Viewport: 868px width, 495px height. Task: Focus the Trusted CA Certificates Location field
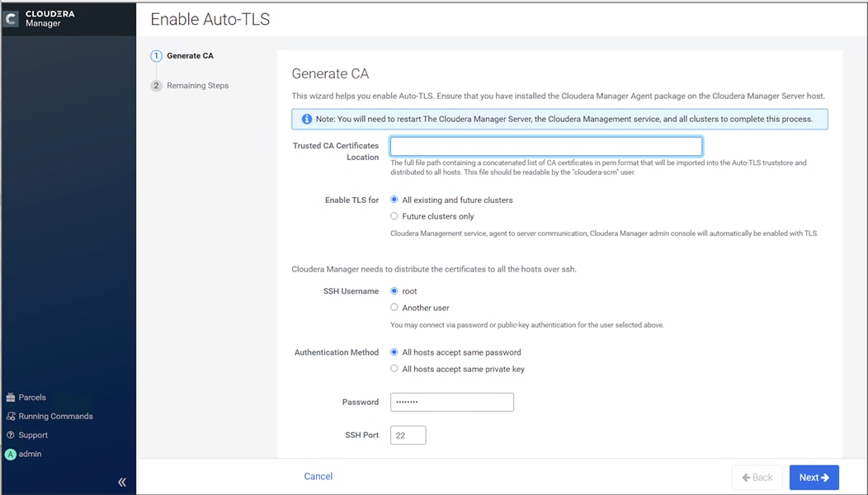(546, 146)
